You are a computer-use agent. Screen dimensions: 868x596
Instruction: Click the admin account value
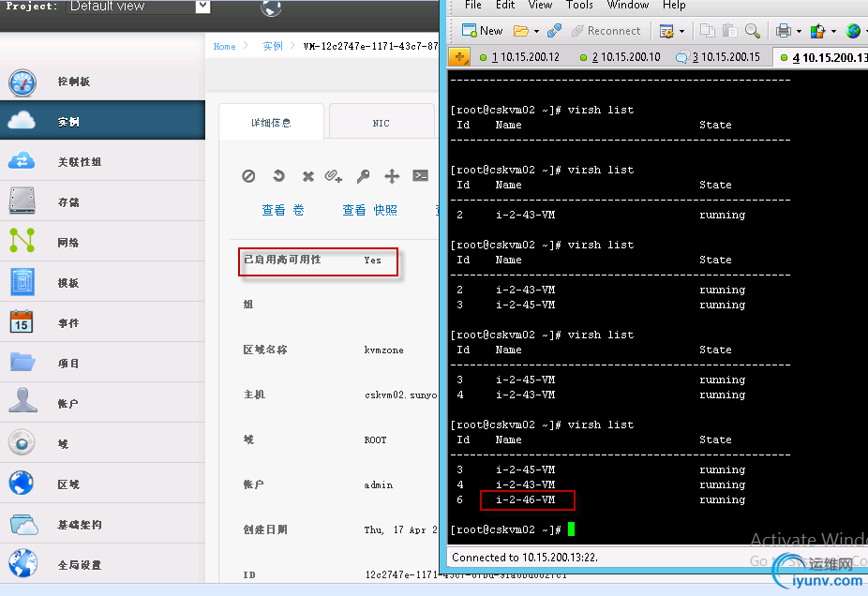[379, 485]
